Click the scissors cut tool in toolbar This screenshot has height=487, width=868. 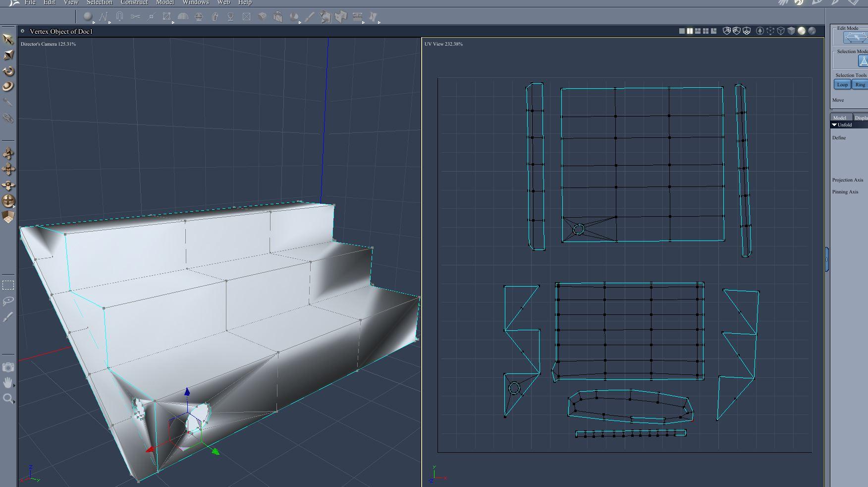(135, 17)
